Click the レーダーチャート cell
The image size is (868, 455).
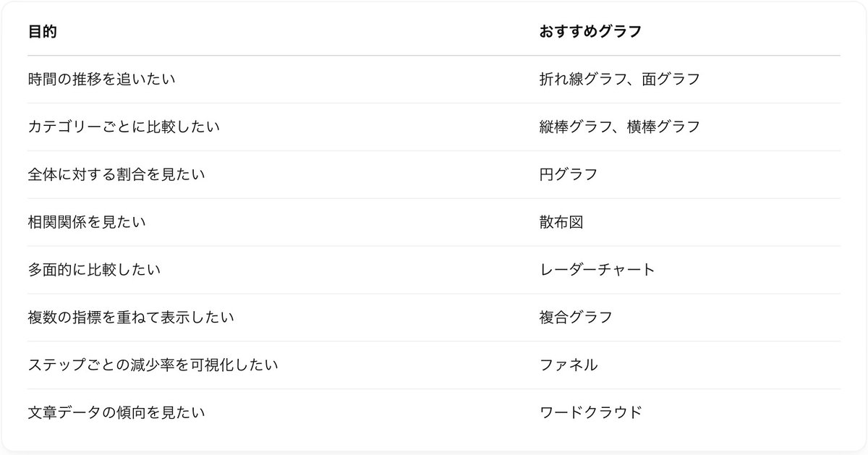(597, 271)
